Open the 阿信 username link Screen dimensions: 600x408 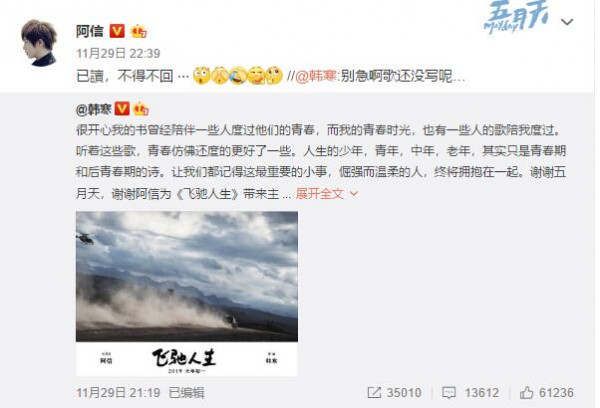tap(90, 31)
